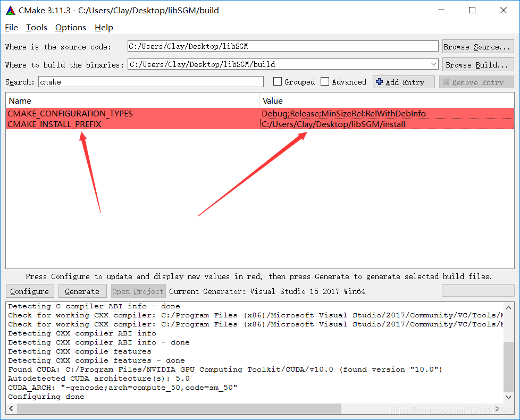Click the CUDA_ARCH log line
The height and width of the screenshot is (420, 520).
click(x=123, y=388)
